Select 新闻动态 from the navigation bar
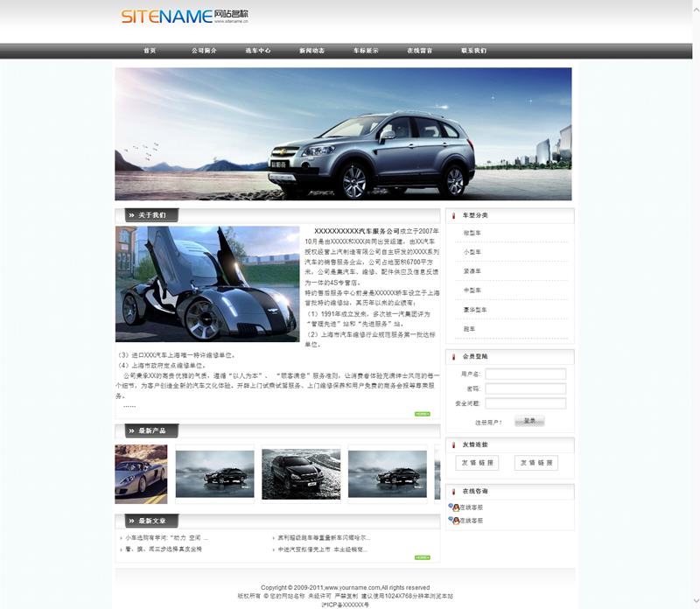The height and width of the screenshot is (609, 700). click(x=311, y=51)
